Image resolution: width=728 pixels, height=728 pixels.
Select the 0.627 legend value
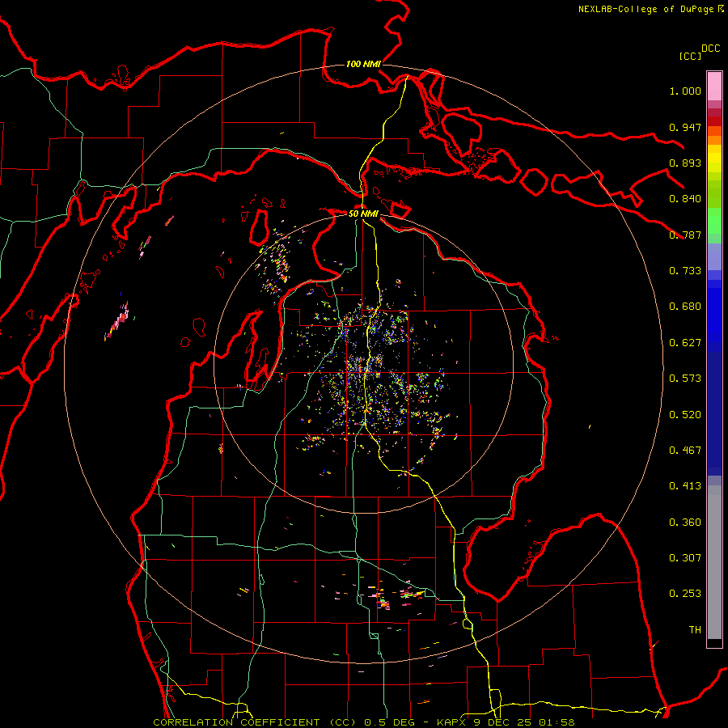click(x=685, y=343)
